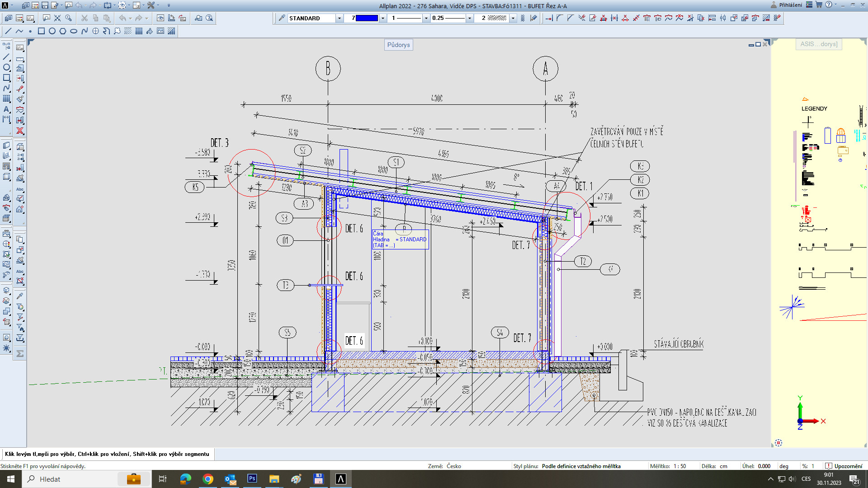Viewport: 868px width, 488px height.
Task: Toggle the show/hide eye icon
Action: 160,18
